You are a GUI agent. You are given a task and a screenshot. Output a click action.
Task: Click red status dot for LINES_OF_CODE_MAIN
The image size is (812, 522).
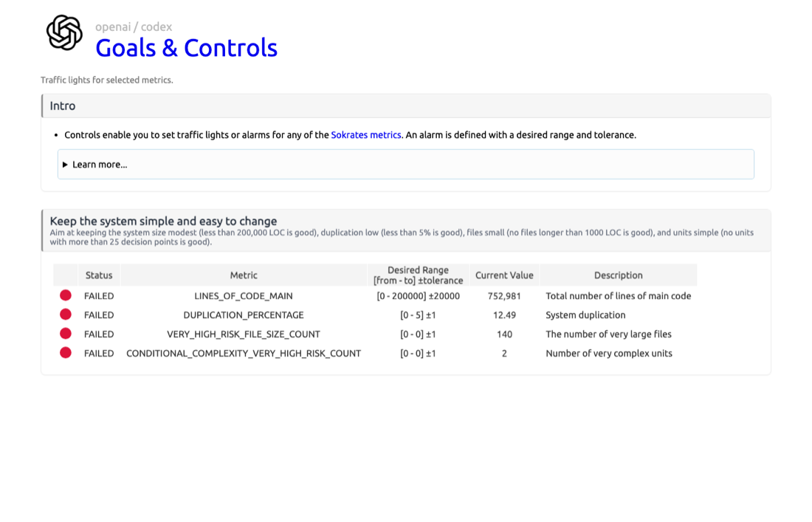65,295
